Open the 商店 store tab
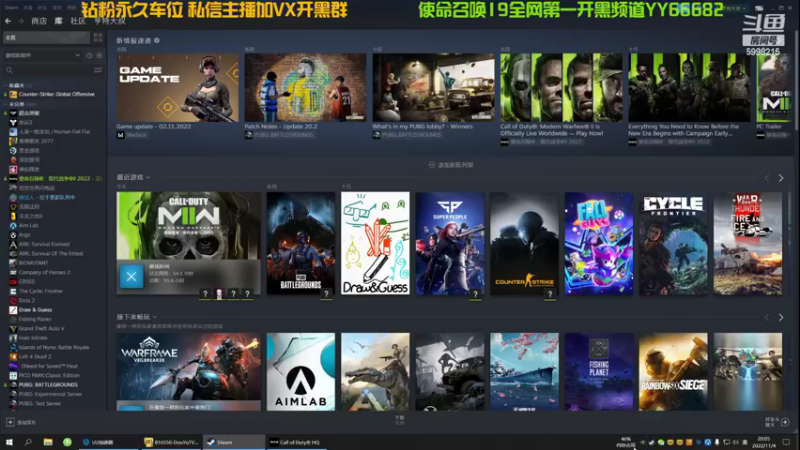The width and height of the screenshot is (800, 450). pyautogui.click(x=39, y=21)
